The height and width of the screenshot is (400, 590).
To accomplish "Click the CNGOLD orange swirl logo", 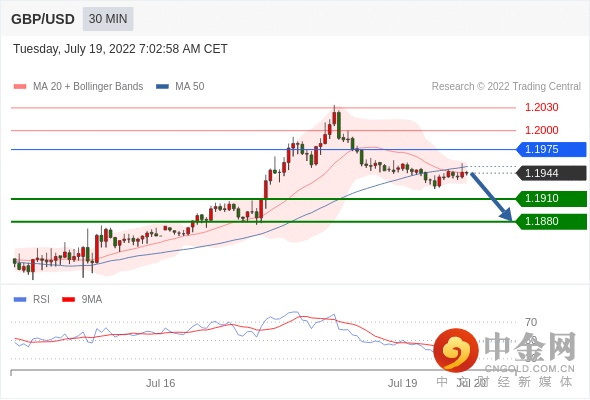I will pyautogui.click(x=456, y=350).
